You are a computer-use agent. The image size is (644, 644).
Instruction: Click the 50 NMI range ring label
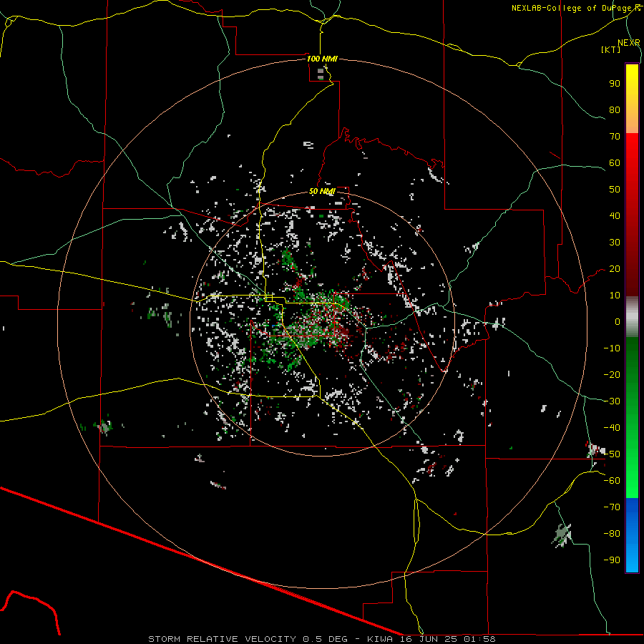(322, 191)
